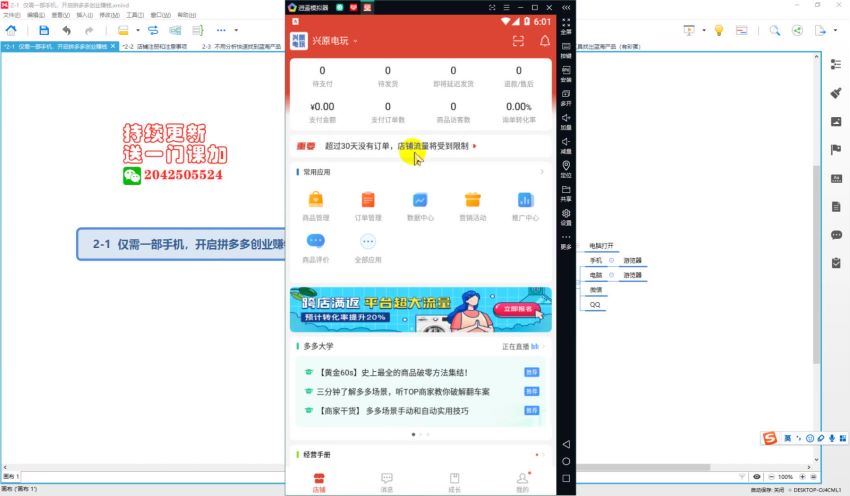850x496 pixels.
Task: Open the 编辑 menu
Action: coord(36,15)
